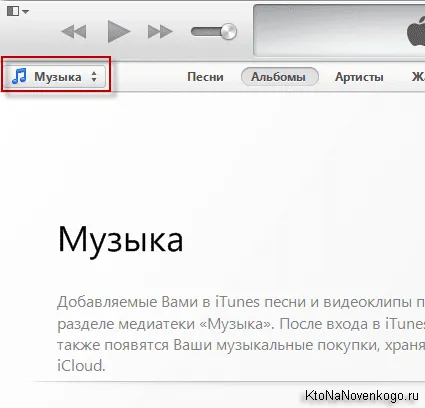Viewport: 425px width, 408px height.
Task: Click the text line ending with iCloud.
Action: pyautogui.click(x=81, y=366)
